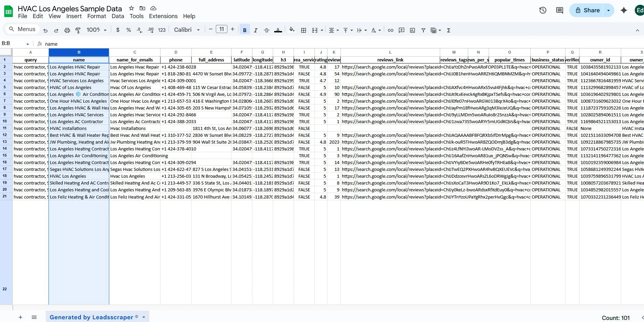The height and width of the screenshot is (322, 644).
Task: Open the Edit menu
Action: (x=38, y=16)
